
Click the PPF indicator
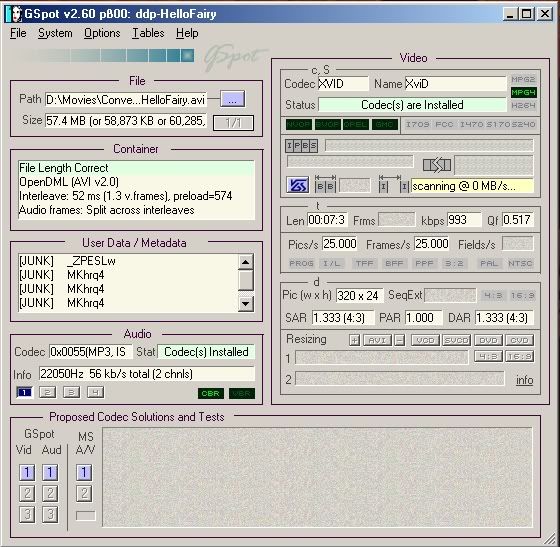tap(424, 264)
